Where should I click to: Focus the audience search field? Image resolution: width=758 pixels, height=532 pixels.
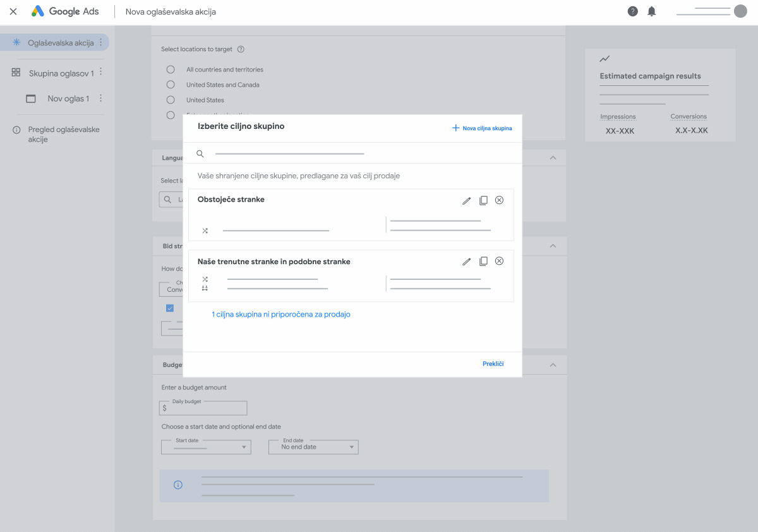(x=289, y=154)
